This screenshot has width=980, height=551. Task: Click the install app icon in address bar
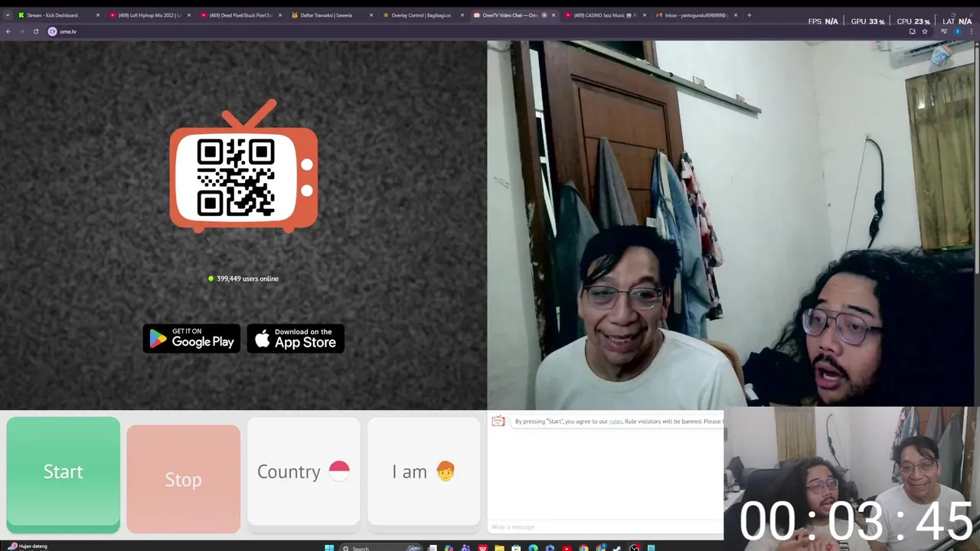(912, 31)
